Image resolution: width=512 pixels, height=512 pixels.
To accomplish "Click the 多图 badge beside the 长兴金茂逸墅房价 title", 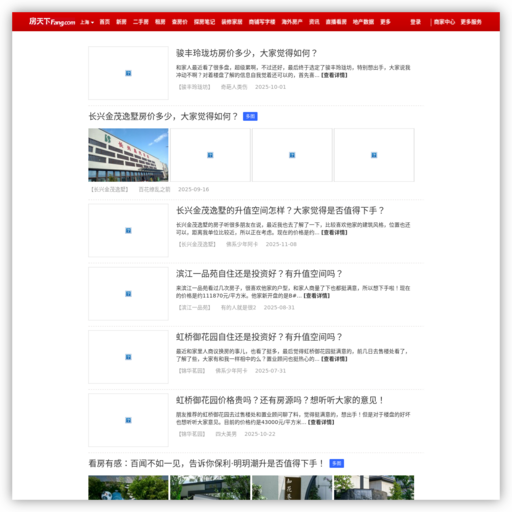I will pyautogui.click(x=250, y=116).
